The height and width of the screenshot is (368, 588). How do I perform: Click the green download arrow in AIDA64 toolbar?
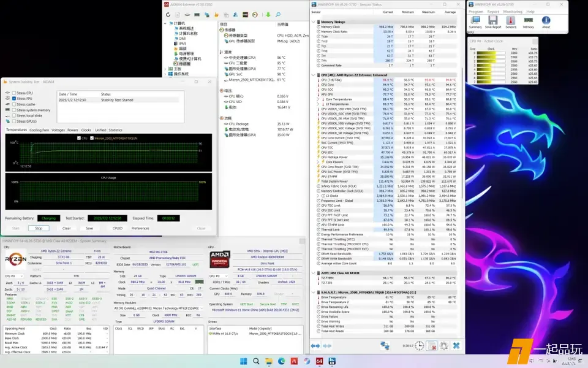(x=268, y=15)
